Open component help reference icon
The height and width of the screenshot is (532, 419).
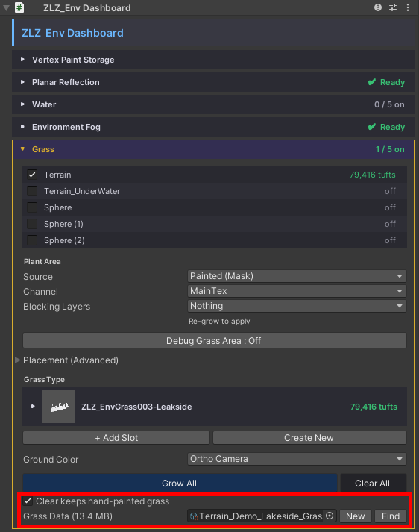pyautogui.click(x=378, y=7)
